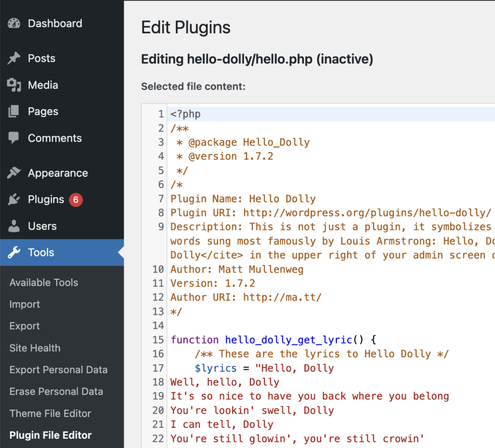Open the Export submenu link
This screenshot has height=448, width=495.
click(25, 326)
